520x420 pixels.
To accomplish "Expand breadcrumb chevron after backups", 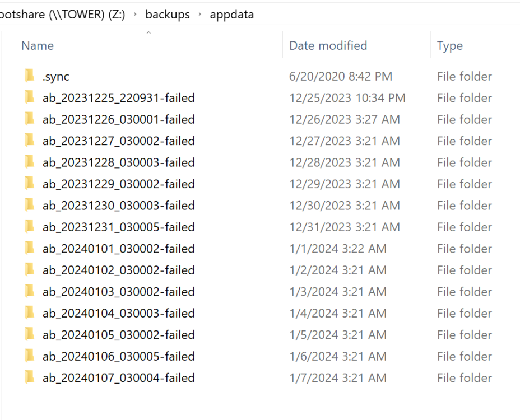I will pos(199,14).
